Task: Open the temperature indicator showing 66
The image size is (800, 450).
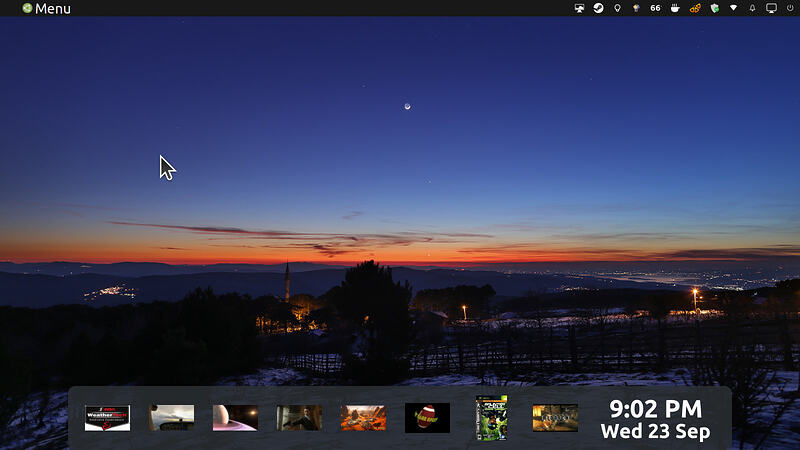Action: point(655,8)
